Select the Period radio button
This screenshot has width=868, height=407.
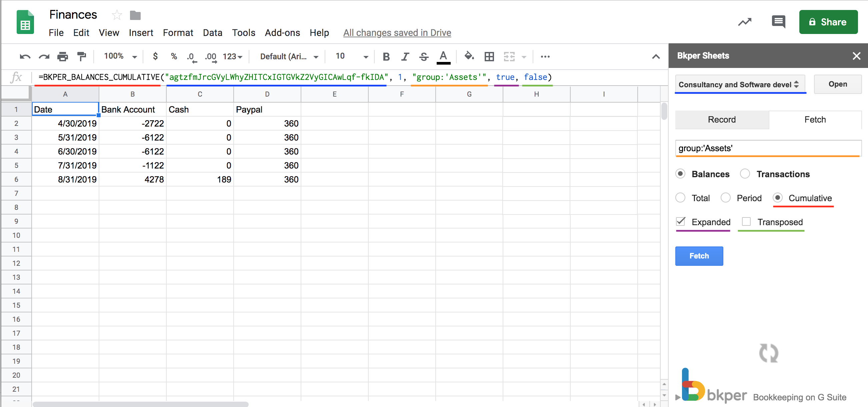click(726, 198)
